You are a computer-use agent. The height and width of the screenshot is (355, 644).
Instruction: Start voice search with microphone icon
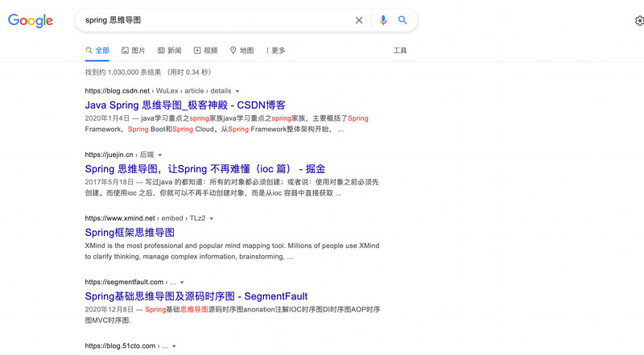[x=383, y=20]
